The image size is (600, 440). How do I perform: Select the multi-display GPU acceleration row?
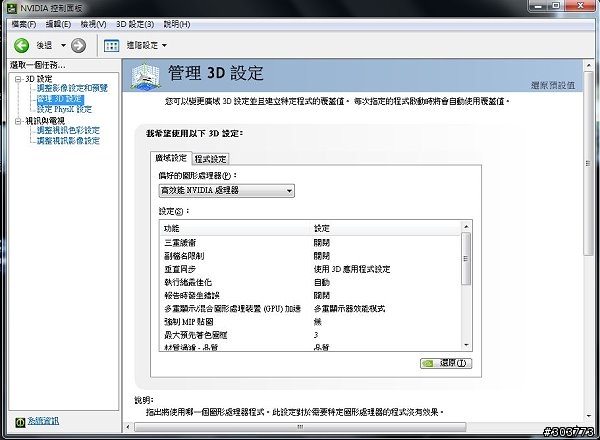(311, 309)
